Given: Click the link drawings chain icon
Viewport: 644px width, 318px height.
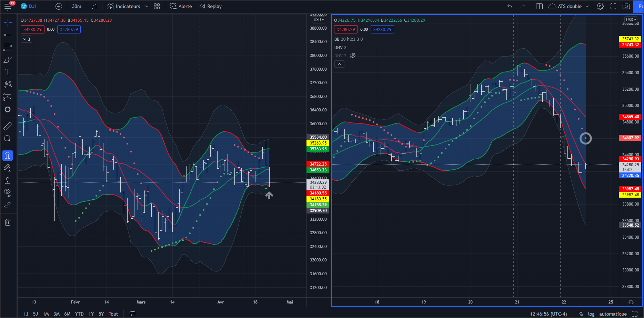Looking at the screenshot, I should click(8, 205).
